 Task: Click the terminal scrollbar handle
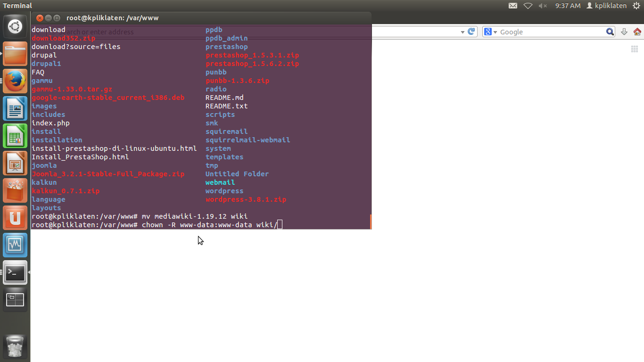(371, 222)
